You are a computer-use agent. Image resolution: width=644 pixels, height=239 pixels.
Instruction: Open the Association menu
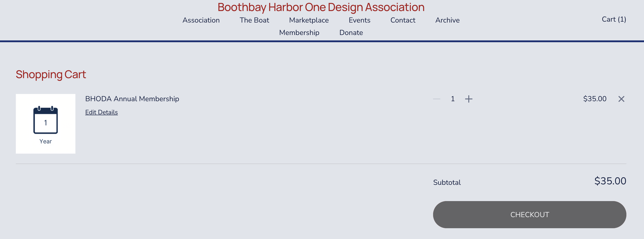(x=201, y=20)
